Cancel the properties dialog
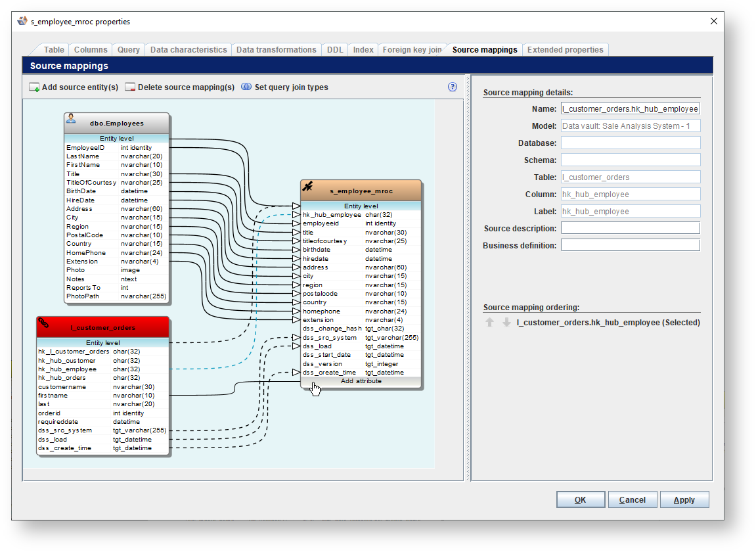756x552 pixels. 632,500
